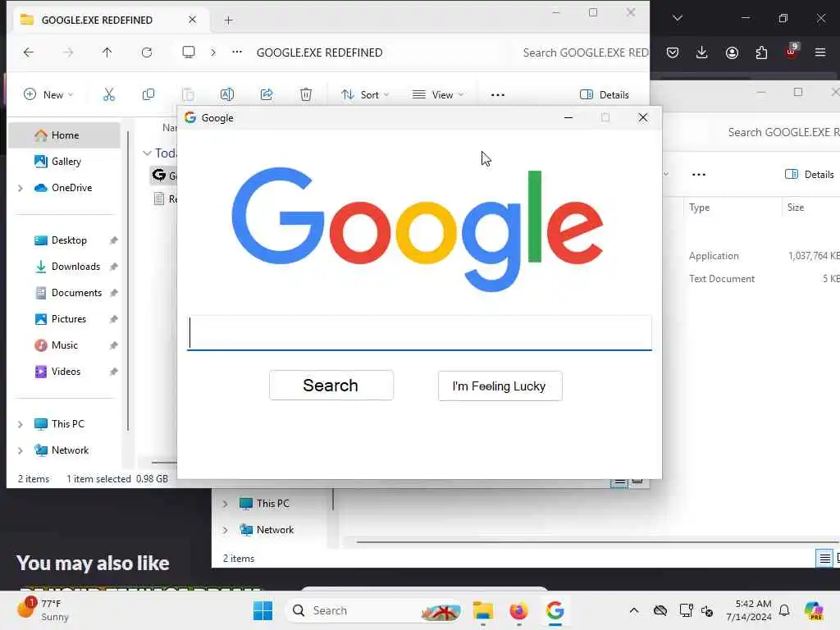Click the Type column header
840x630 pixels.
(699, 208)
